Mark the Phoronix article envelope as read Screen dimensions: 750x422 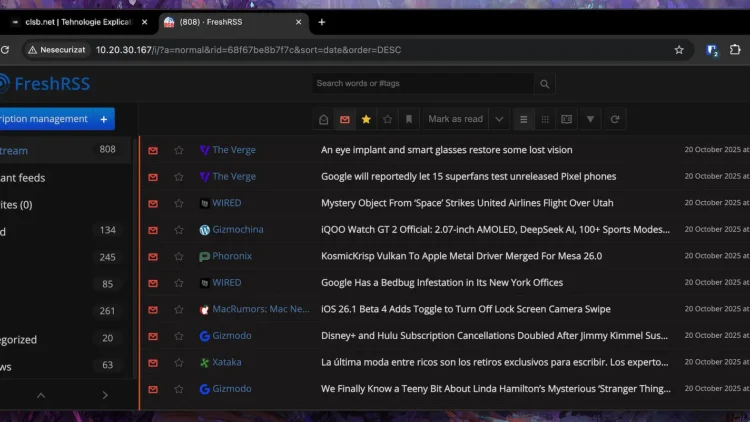(153, 256)
